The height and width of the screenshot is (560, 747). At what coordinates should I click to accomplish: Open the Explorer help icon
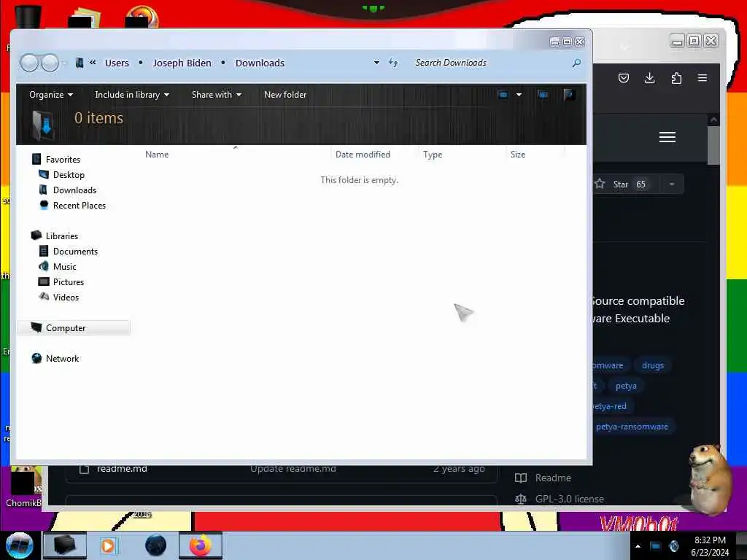coord(568,94)
